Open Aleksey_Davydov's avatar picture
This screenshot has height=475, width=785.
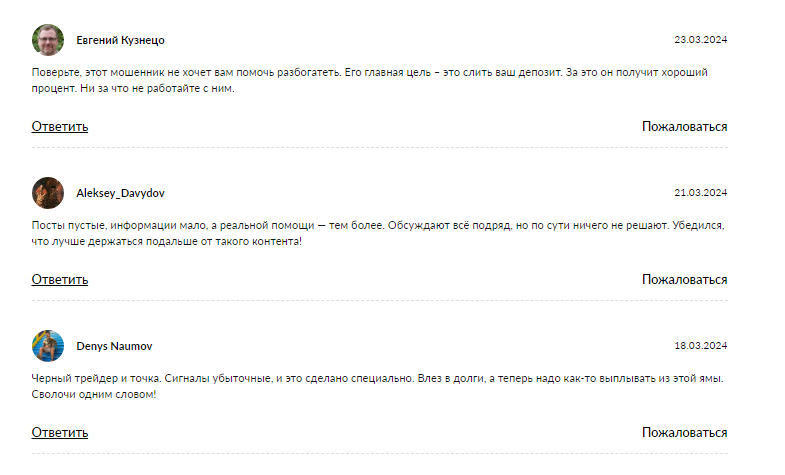click(x=48, y=192)
